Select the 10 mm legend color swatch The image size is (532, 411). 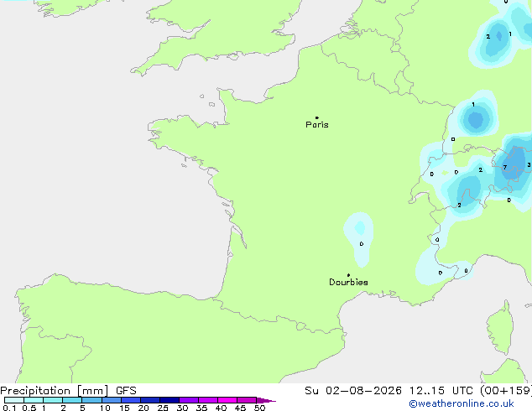pyautogui.click(x=111, y=400)
